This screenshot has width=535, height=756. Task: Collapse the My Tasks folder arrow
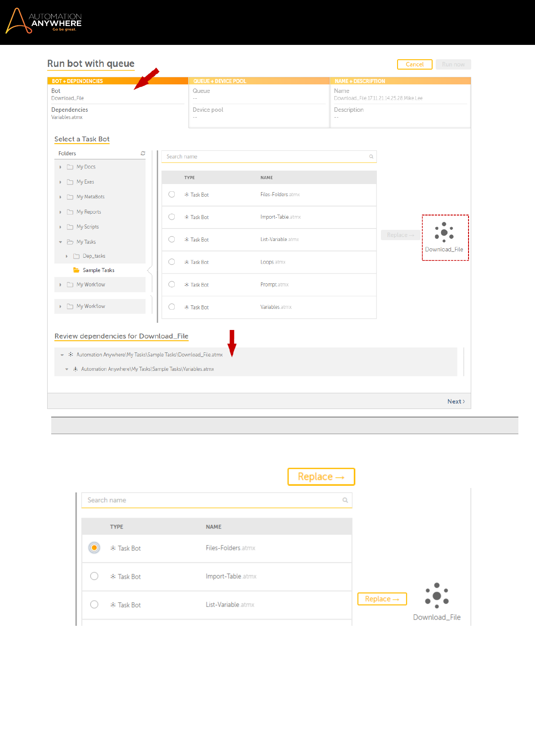61,242
